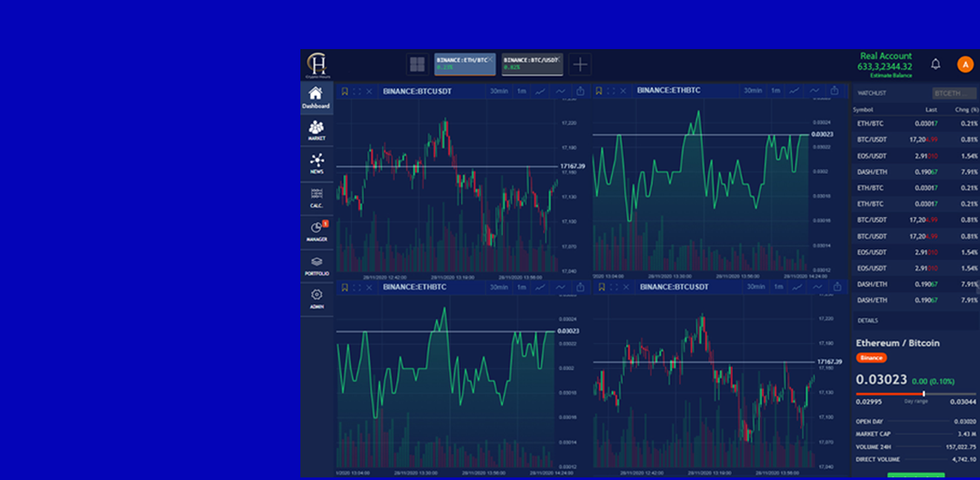Image resolution: width=980 pixels, height=480 pixels.
Task: Click the watchlist BTCETH search field
Action: click(954, 94)
